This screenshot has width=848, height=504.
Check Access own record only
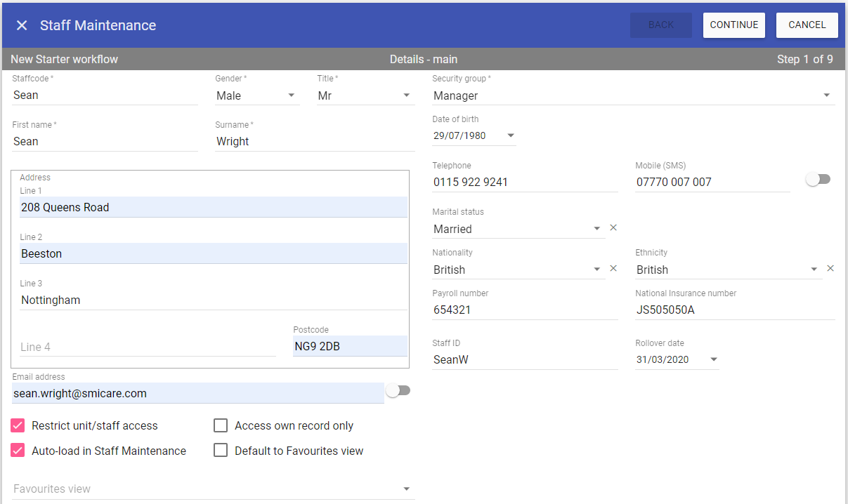[221, 425]
